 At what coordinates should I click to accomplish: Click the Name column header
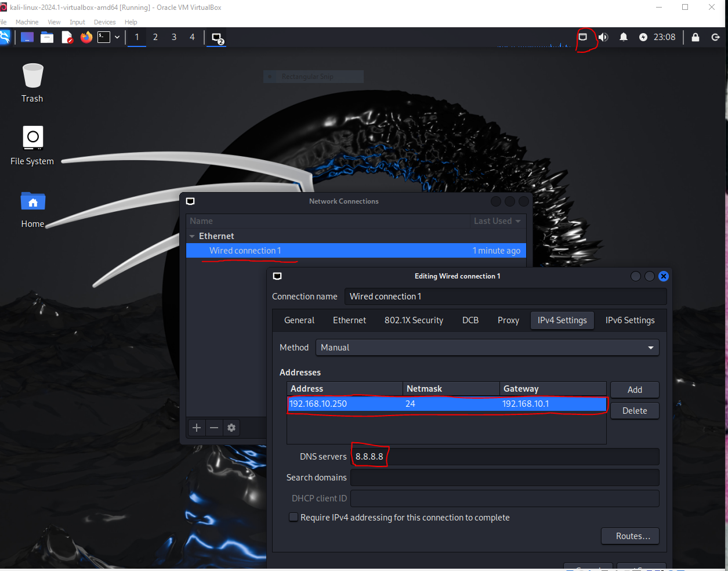click(x=328, y=221)
